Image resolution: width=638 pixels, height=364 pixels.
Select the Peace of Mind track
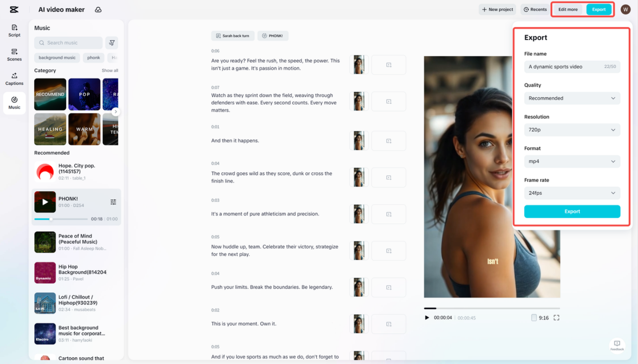click(x=76, y=242)
